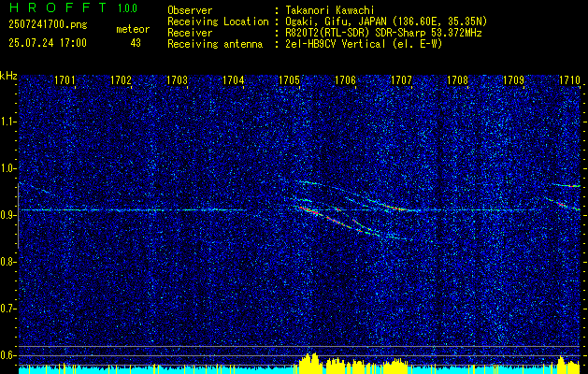Click the 1705 time marker
The image size is (588, 374).
coord(289,80)
